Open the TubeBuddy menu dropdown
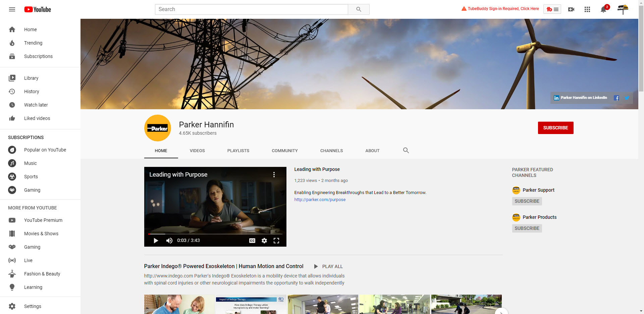Screen dimensions: 644x314 552,9
